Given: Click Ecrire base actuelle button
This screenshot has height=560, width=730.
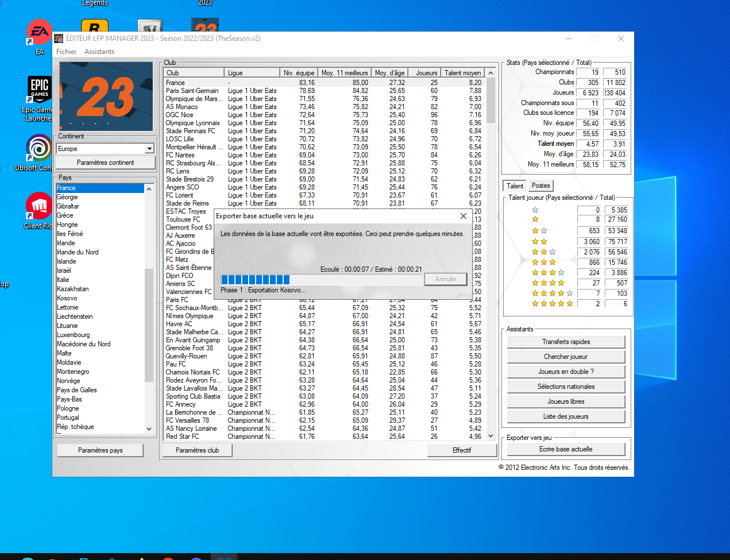Looking at the screenshot, I should (566, 449).
